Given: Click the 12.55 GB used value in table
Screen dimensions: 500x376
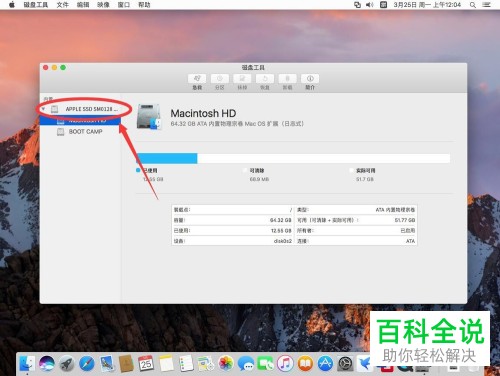Looking at the screenshot, I should click(281, 230).
